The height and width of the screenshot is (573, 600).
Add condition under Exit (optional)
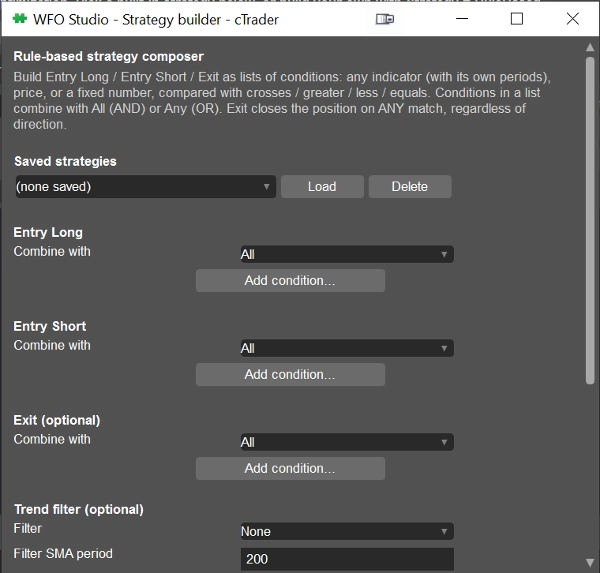click(x=290, y=469)
